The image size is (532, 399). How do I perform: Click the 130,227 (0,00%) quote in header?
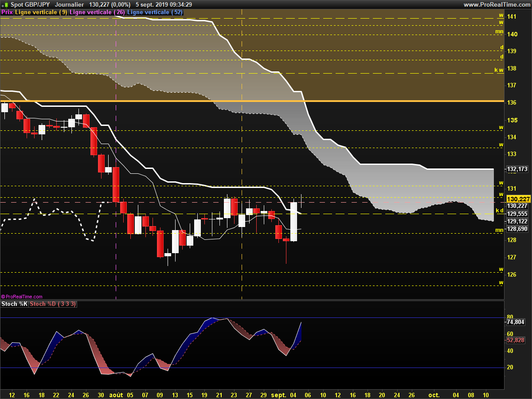(x=110, y=4)
